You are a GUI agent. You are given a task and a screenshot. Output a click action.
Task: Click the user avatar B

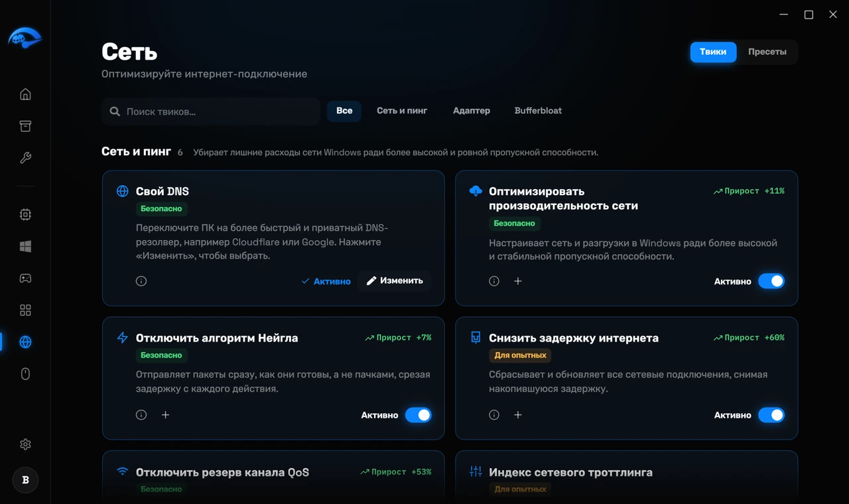(25, 480)
